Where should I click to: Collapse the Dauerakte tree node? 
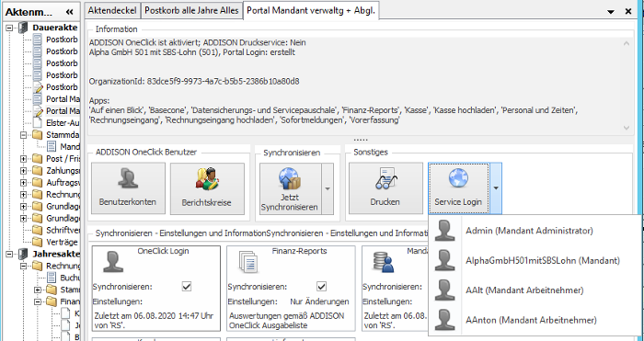click(9, 28)
